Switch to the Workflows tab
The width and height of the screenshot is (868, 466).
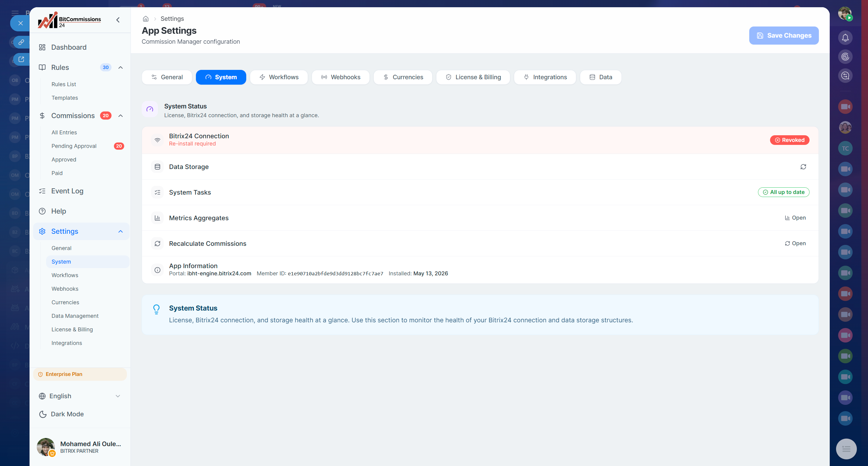click(279, 77)
